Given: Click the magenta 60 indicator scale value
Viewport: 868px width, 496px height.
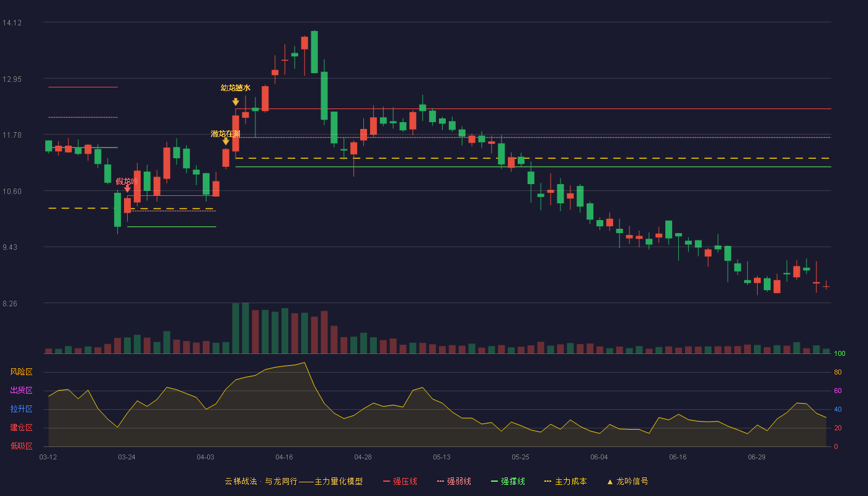Looking at the screenshot, I should pos(838,391).
